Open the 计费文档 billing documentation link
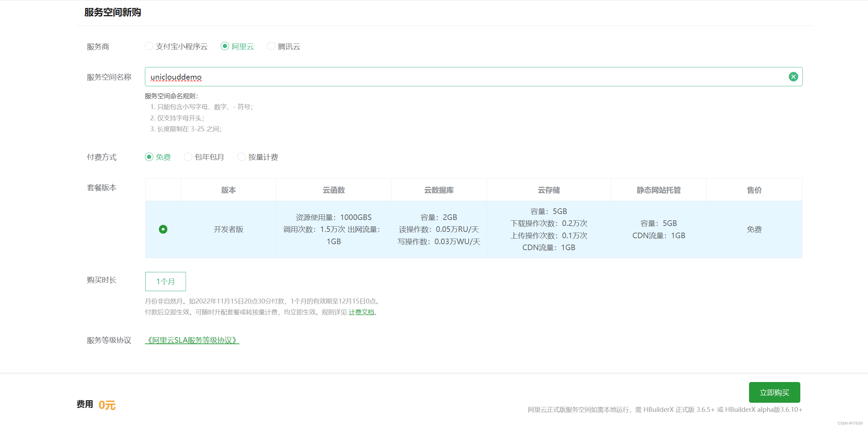The width and height of the screenshot is (868, 428). point(361,312)
